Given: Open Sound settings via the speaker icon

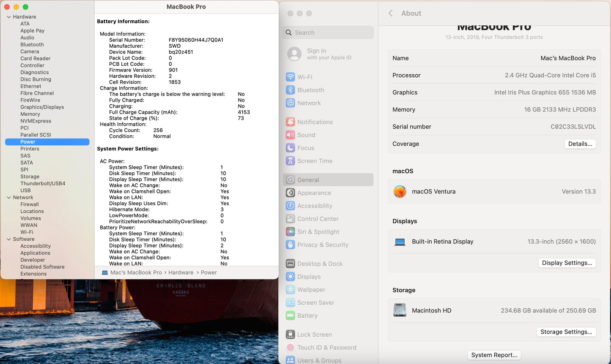Looking at the screenshot, I should click(290, 135).
